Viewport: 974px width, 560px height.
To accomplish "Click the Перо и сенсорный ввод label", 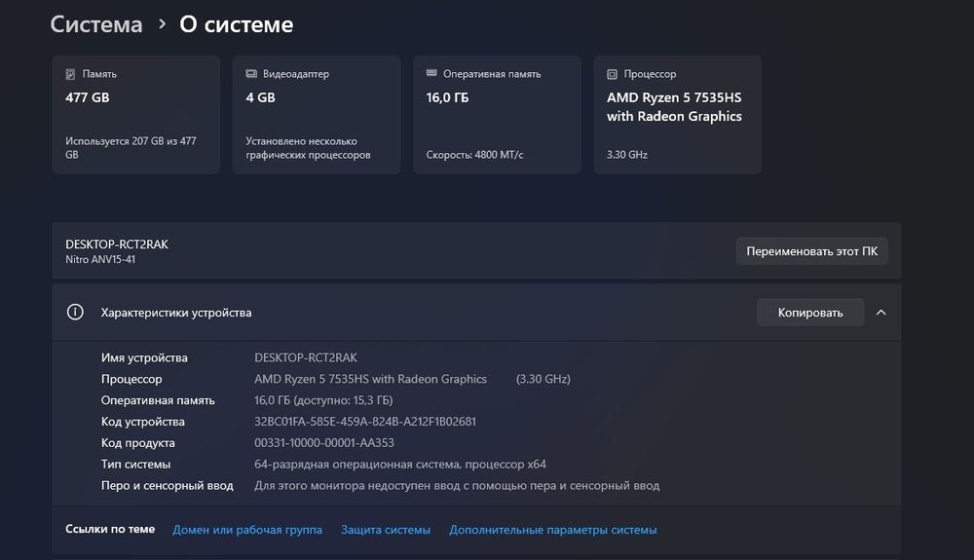I will click(x=168, y=486).
